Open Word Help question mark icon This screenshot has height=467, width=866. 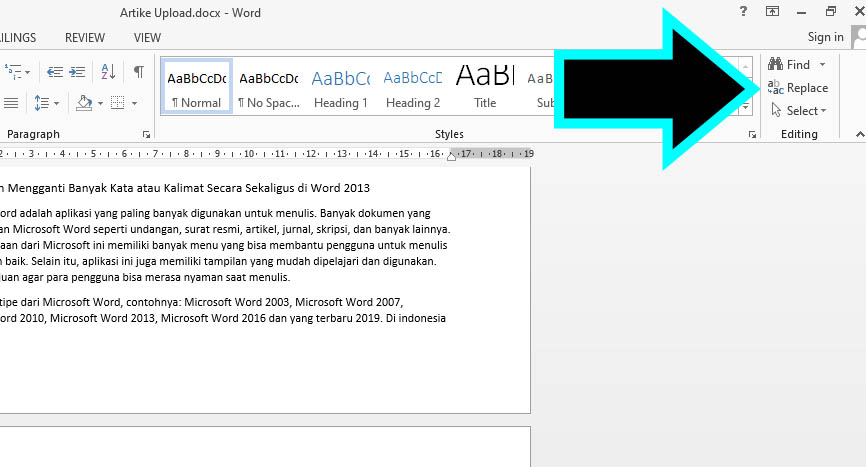743,11
